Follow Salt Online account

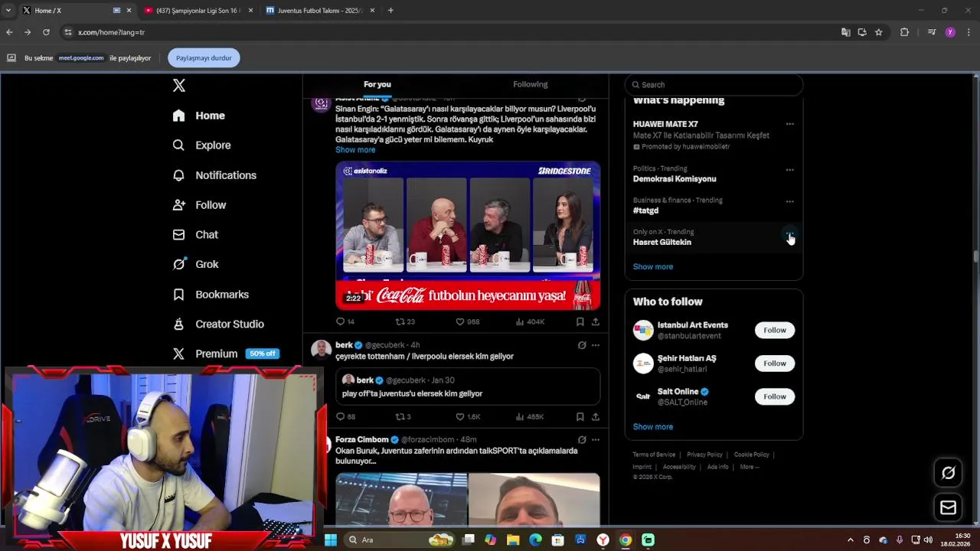[x=775, y=396]
